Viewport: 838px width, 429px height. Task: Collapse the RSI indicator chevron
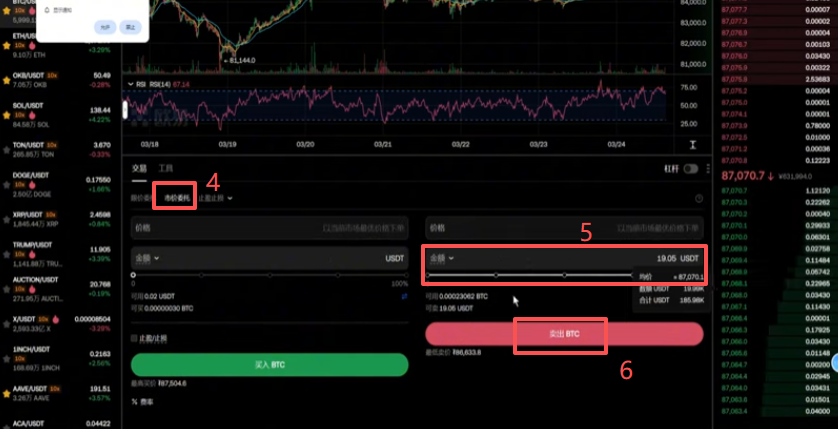(x=130, y=84)
